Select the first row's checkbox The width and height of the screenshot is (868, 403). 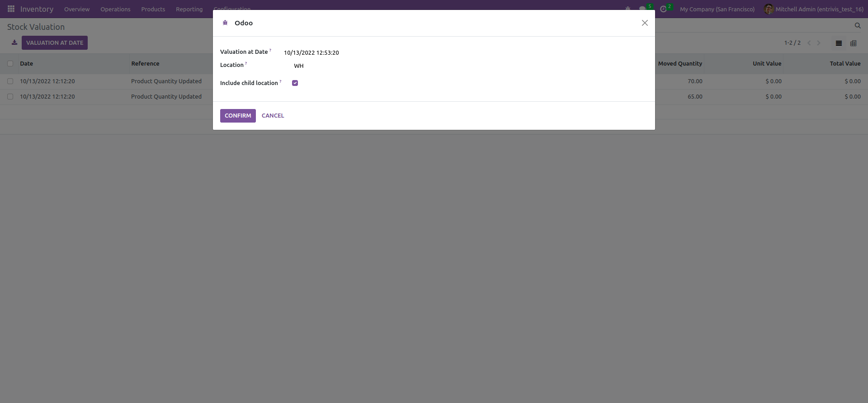tap(10, 81)
